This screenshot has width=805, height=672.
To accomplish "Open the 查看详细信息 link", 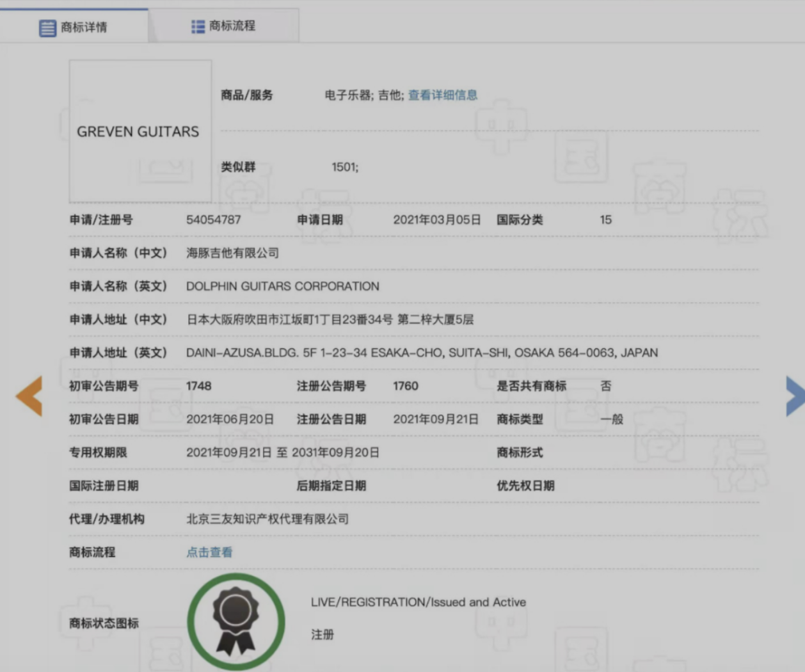I will [x=443, y=95].
